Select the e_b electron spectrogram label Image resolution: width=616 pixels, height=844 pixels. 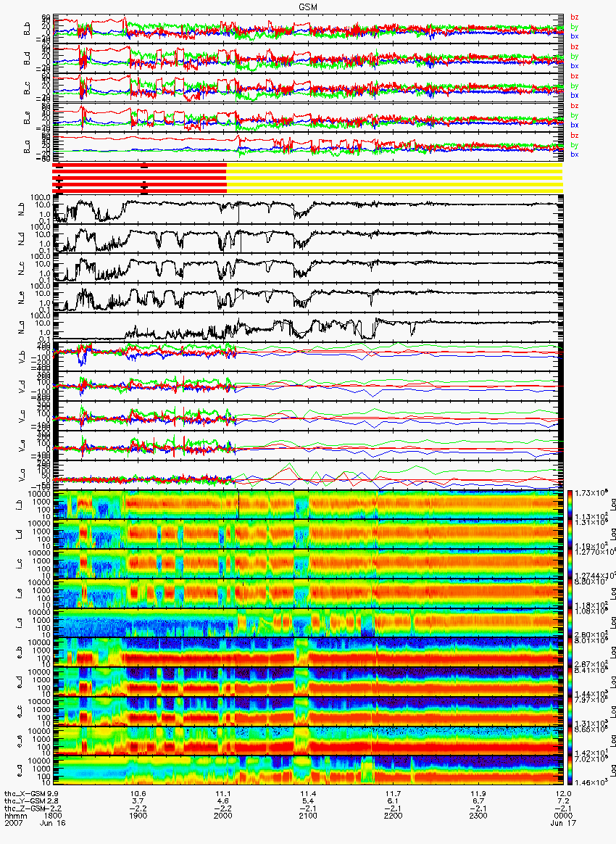click(19, 653)
